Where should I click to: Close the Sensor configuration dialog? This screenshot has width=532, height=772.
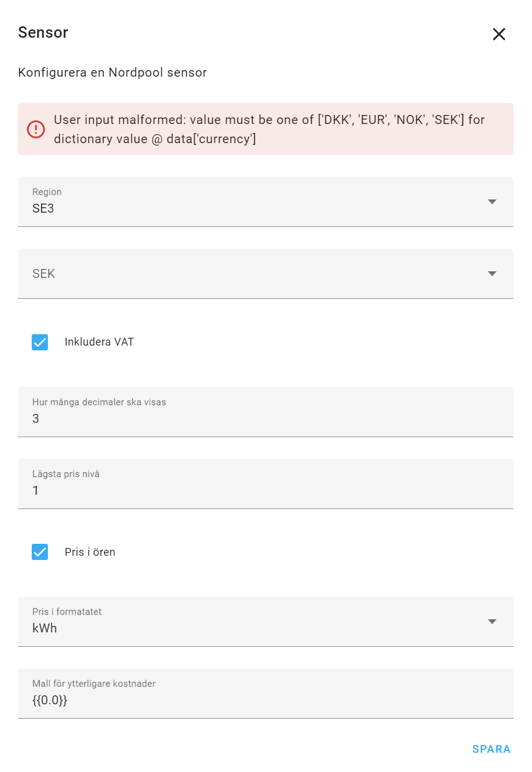pos(499,34)
